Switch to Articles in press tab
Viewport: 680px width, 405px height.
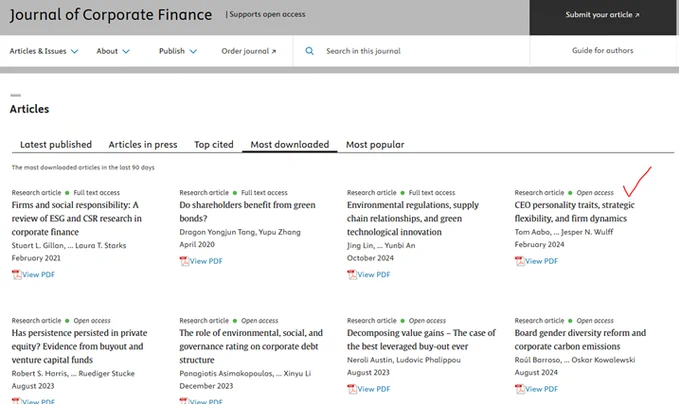point(143,144)
